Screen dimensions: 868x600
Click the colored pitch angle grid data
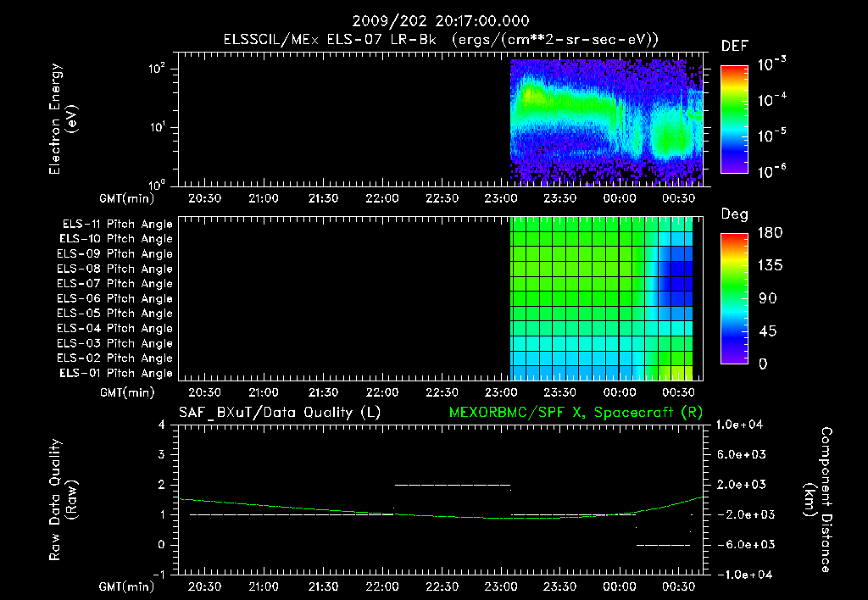pyautogui.click(x=601, y=298)
